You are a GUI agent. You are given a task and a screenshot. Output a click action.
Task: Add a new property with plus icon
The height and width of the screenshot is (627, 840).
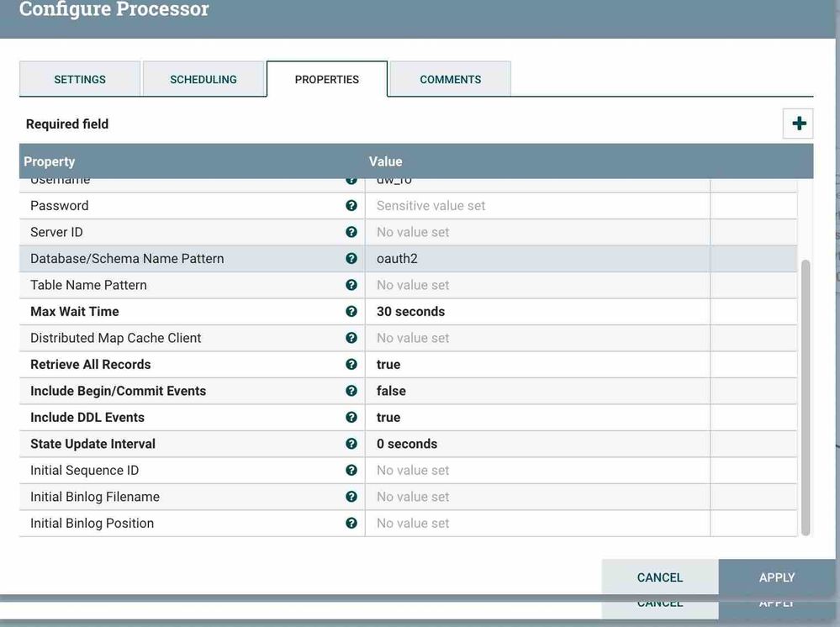point(798,124)
